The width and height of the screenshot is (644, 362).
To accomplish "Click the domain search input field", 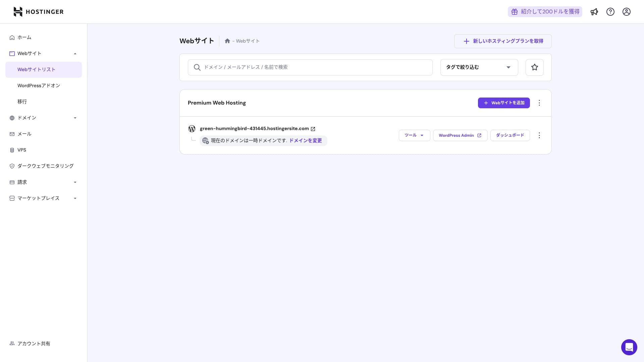I will pos(310,67).
